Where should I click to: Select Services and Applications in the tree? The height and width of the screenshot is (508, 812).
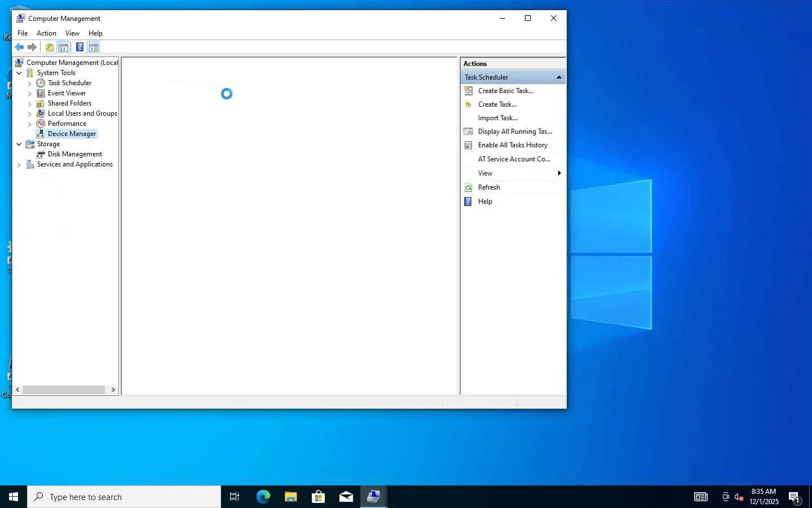pos(74,164)
